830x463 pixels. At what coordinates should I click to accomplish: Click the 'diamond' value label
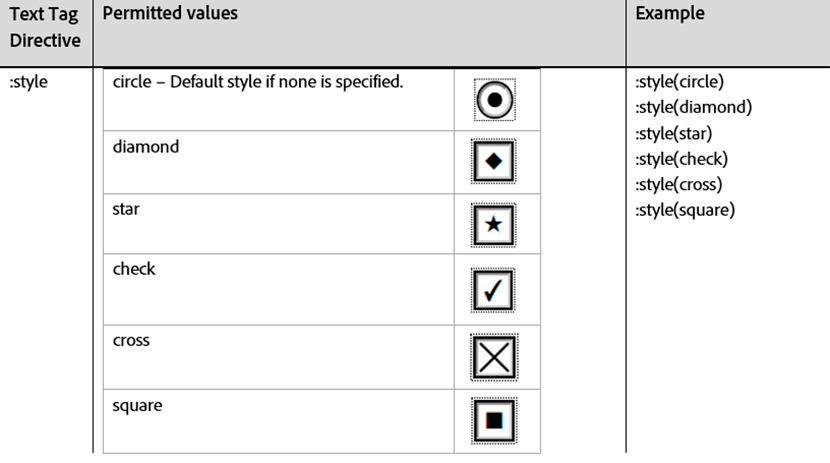pos(146,147)
